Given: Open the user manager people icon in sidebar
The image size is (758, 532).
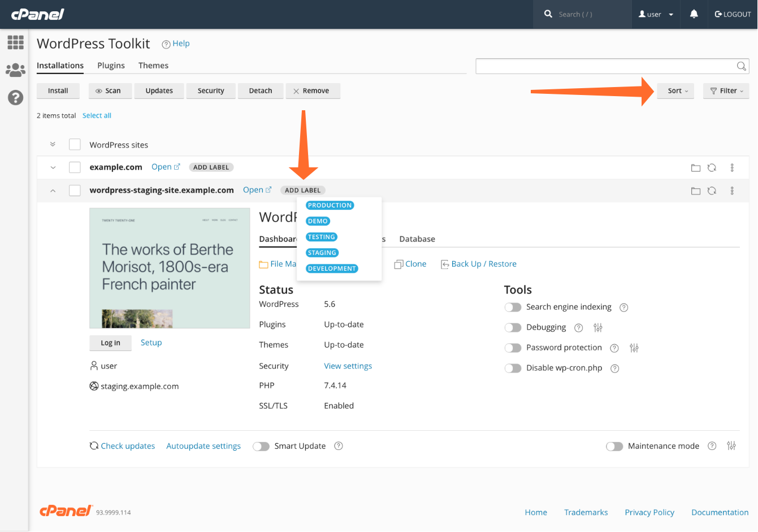Looking at the screenshot, I should pos(15,70).
